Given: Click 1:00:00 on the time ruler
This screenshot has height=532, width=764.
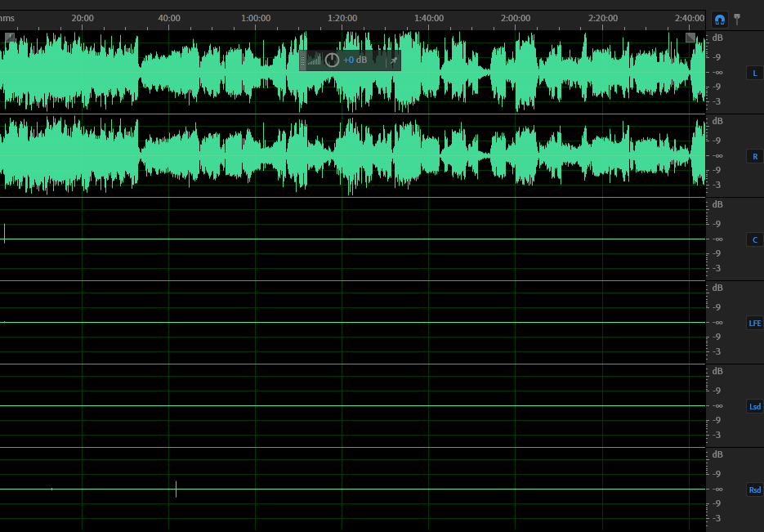Looking at the screenshot, I should click(x=256, y=18).
